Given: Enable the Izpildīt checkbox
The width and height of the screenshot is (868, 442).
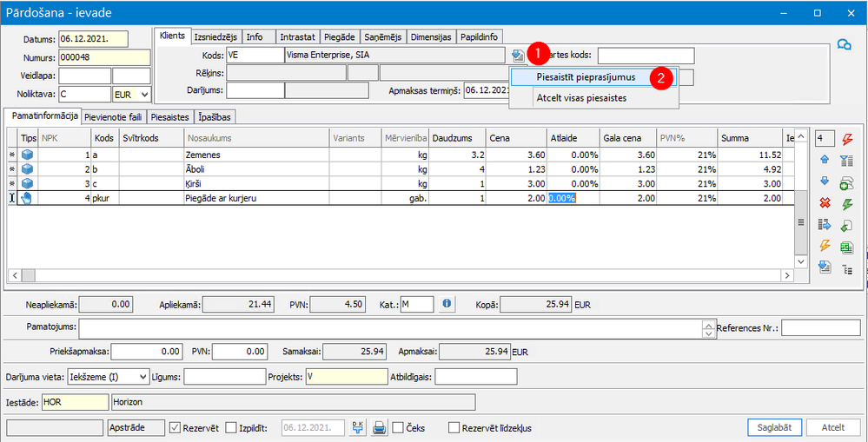Looking at the screenshot, I should click(x=231, y=427).
